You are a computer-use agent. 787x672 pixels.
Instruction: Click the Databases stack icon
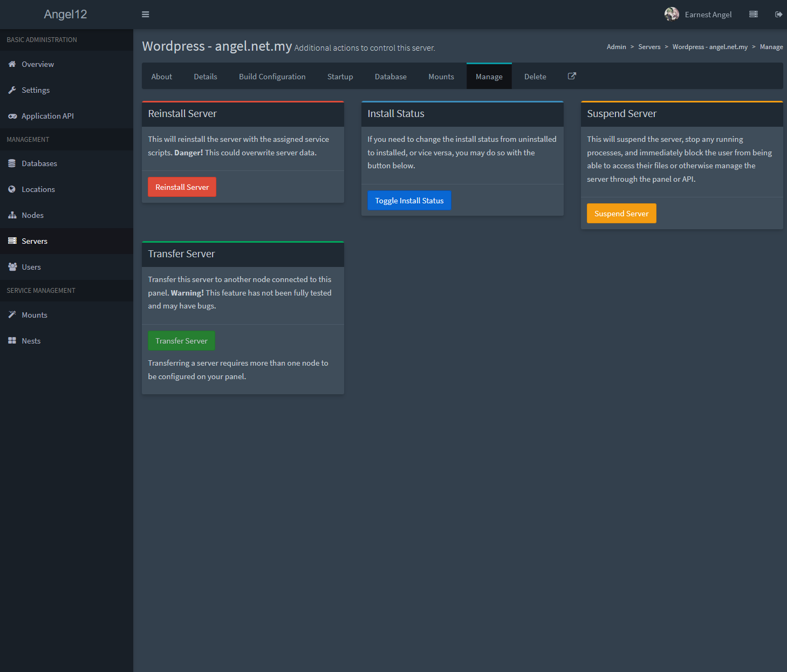click(12, 163)
